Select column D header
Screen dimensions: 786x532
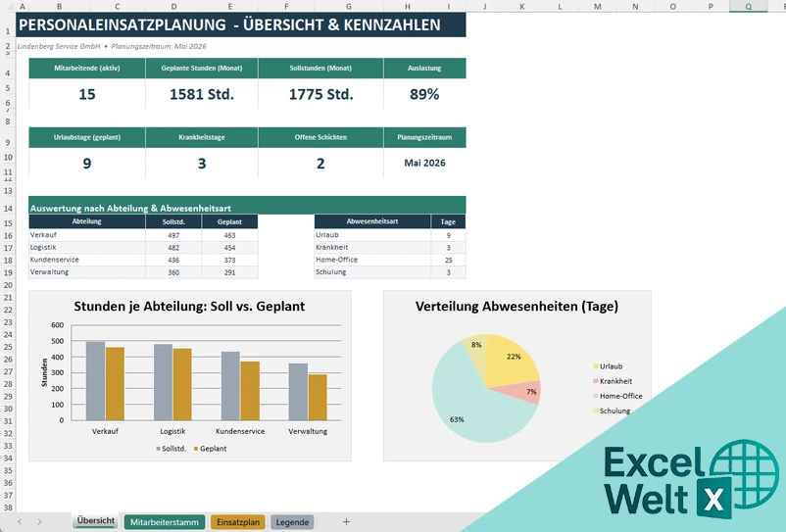pos(173,7)
